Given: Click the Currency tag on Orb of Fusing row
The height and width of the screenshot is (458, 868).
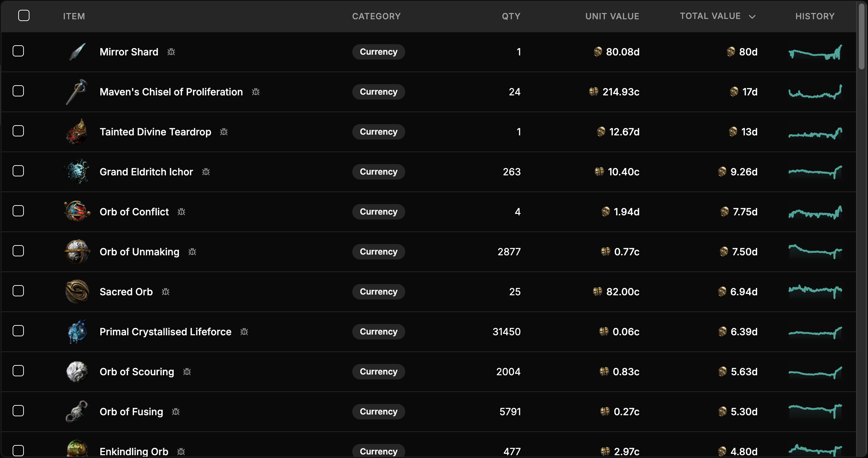Looking at the screenshot, I should 379,412.
